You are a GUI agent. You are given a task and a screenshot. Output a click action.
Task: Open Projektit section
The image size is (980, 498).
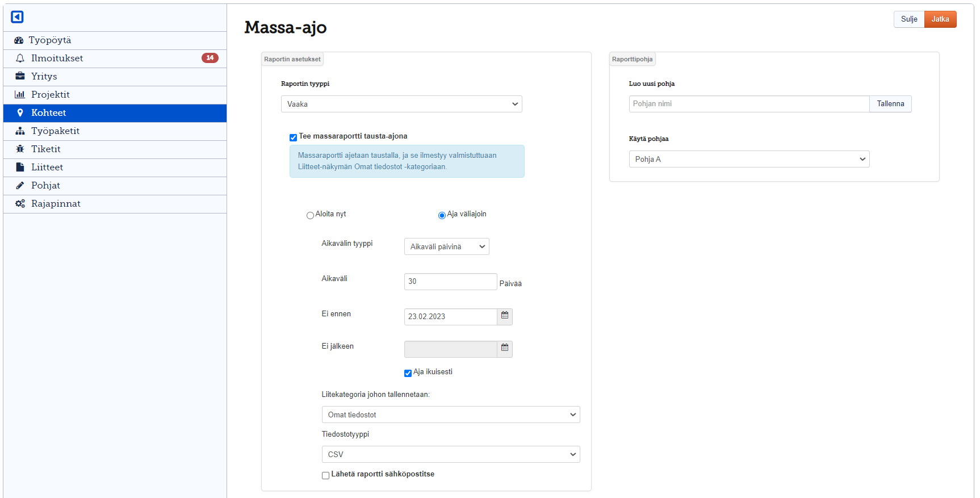115,95
